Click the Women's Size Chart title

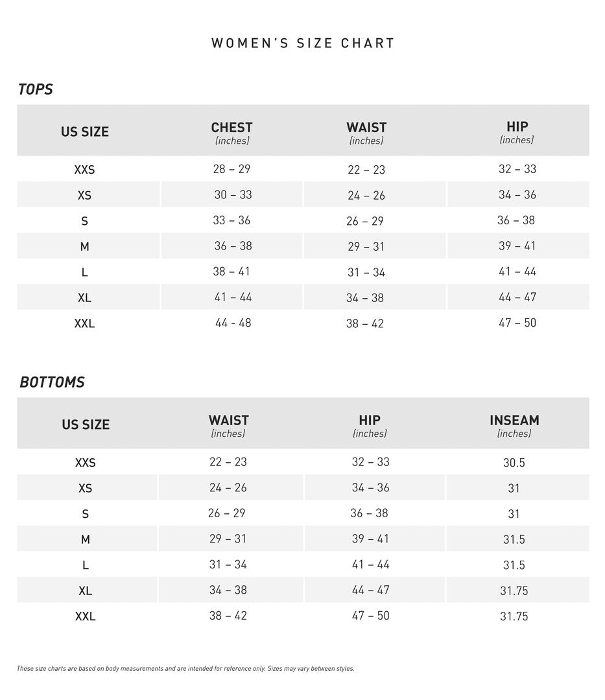coord(303,43)
